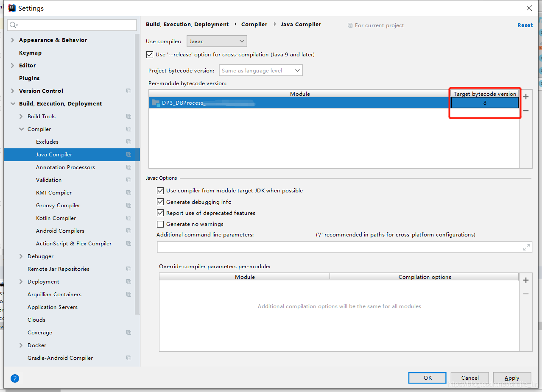Select Keymap in settings tree
The width and height of the screenshot is (542, 392).
point(30,53)
